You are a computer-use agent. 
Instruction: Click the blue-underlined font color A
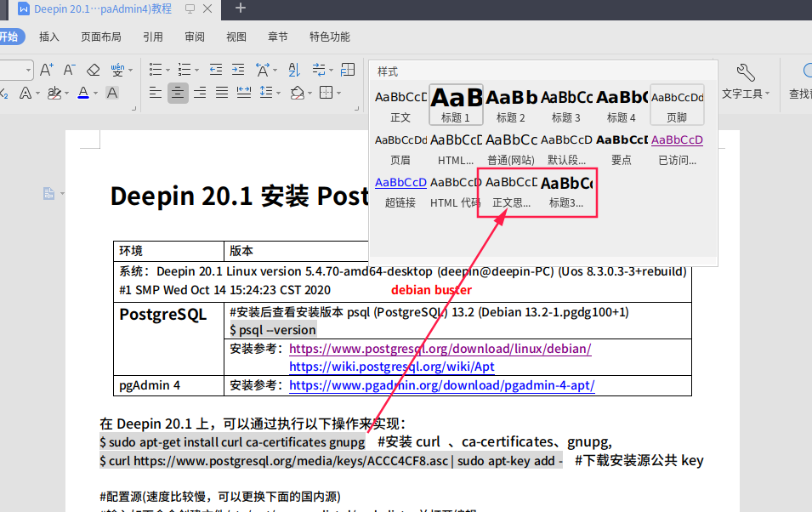coord(82,93)
